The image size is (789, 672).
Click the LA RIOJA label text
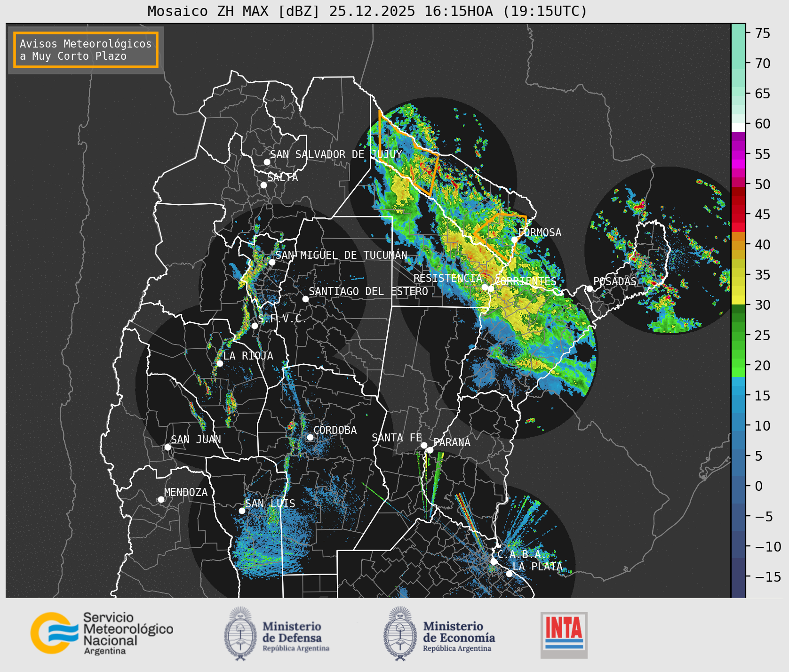[x=248, y=356]
